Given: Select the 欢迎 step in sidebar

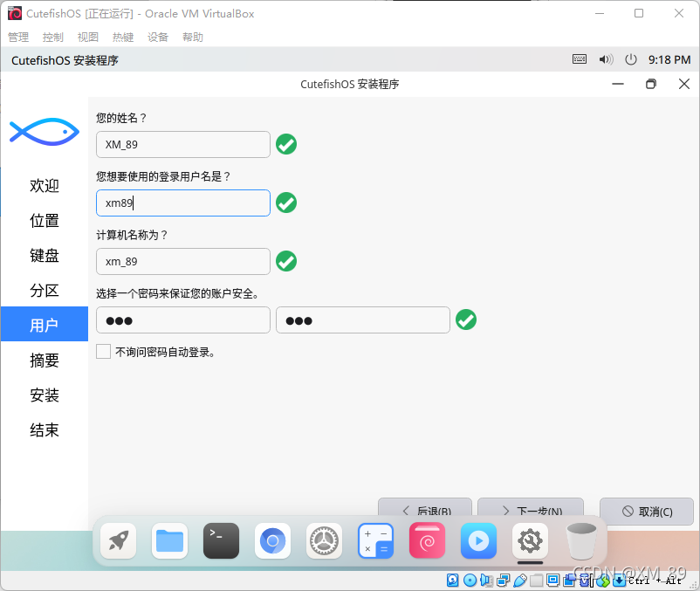Looking at the screenshot, I should click(45, 185).
